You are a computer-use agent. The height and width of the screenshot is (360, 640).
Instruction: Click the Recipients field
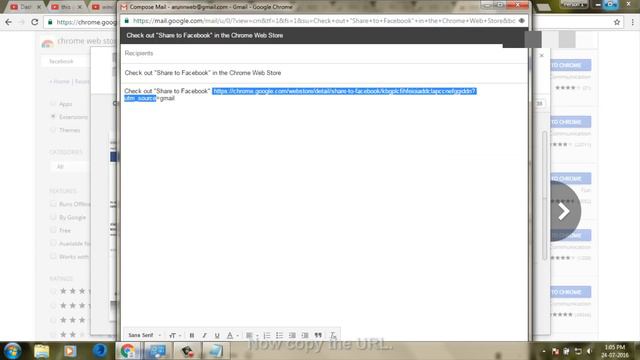pos(324,53)
